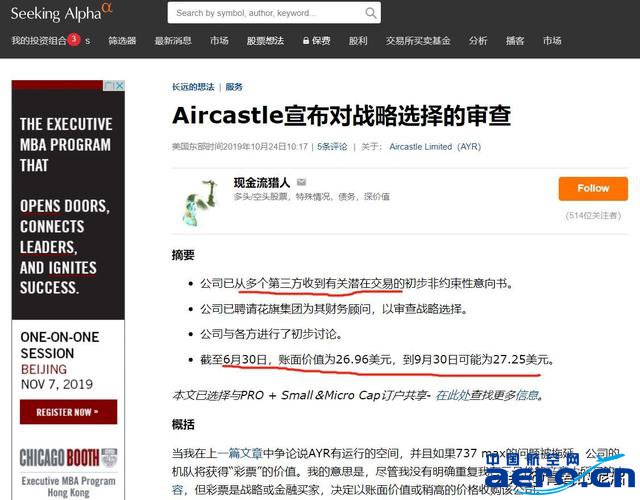
Task: Open the 最新消息 menu item
Action: click(x=173, y=41)
